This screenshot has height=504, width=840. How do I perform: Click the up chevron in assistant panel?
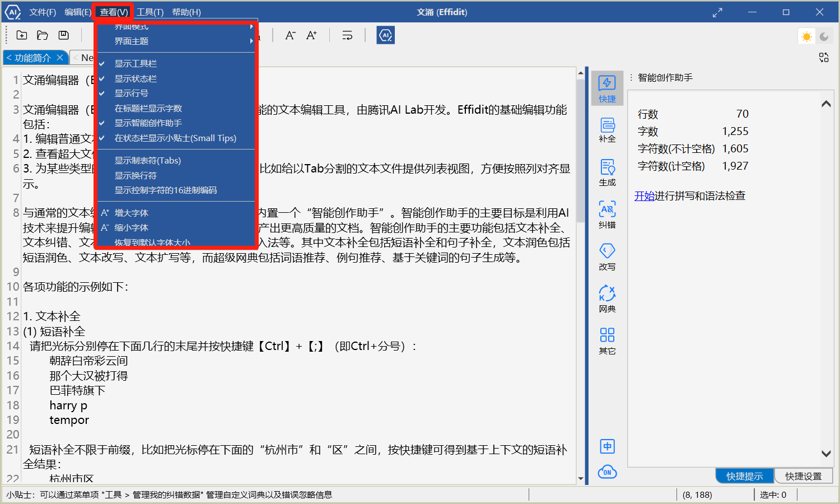[826, 104]
